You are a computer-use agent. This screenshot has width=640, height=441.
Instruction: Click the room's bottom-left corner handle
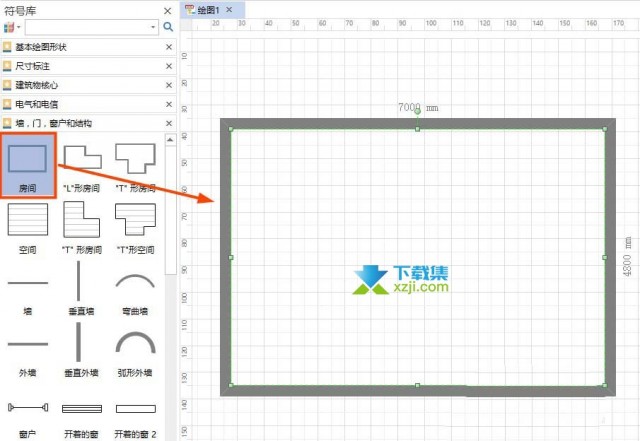coord(231,385)
